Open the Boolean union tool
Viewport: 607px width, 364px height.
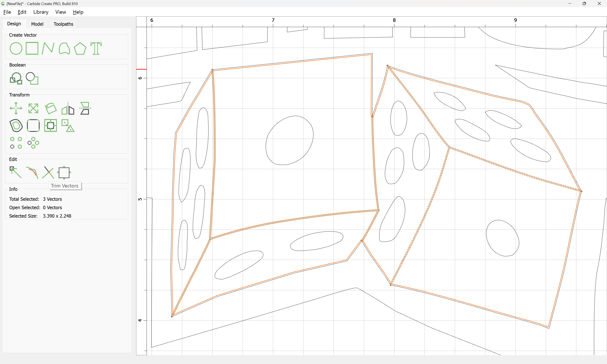(16, 78)
